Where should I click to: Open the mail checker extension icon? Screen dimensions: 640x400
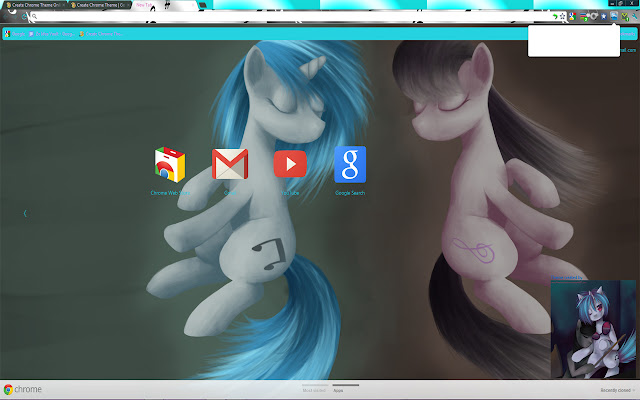click(624, 17)
